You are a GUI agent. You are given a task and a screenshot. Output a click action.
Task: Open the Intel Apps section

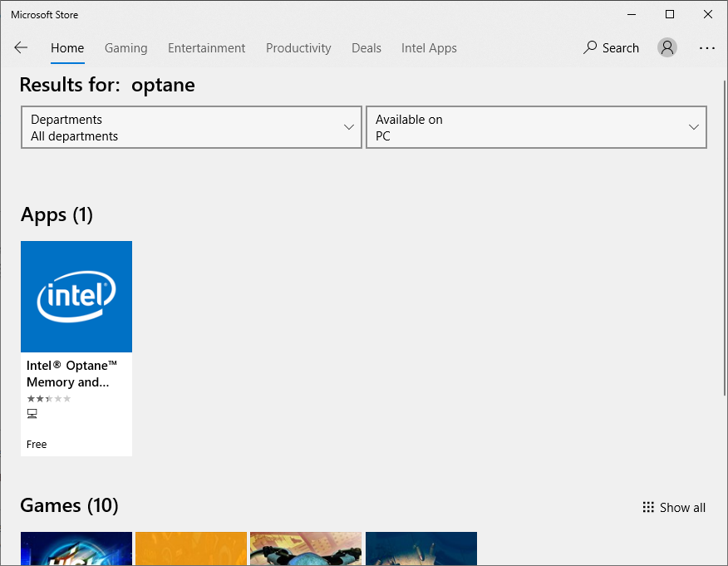[x=429, y=47]
